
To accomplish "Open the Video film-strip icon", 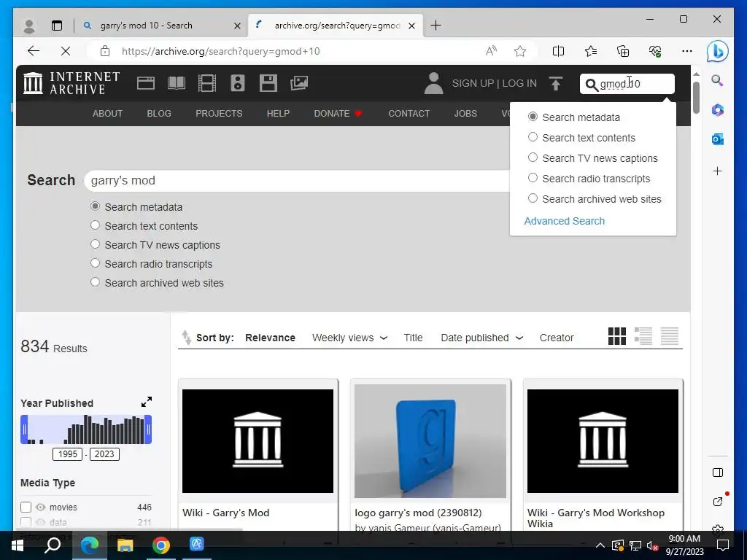I will point(206,83).
